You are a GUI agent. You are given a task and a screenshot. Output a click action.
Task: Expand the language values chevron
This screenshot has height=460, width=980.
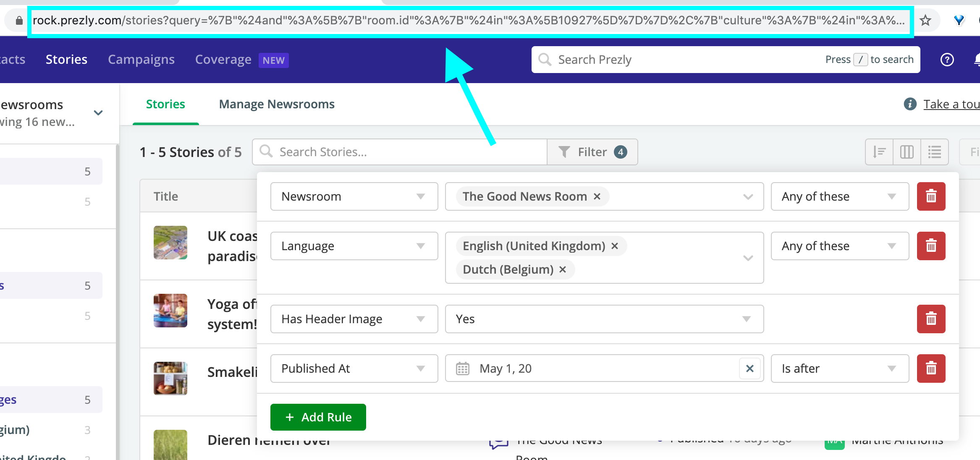748,258
